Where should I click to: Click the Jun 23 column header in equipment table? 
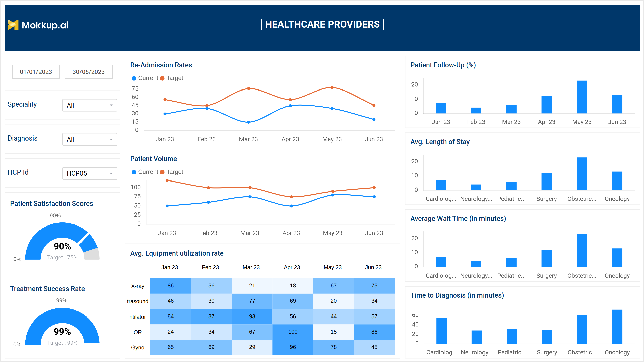pos(373,267)
